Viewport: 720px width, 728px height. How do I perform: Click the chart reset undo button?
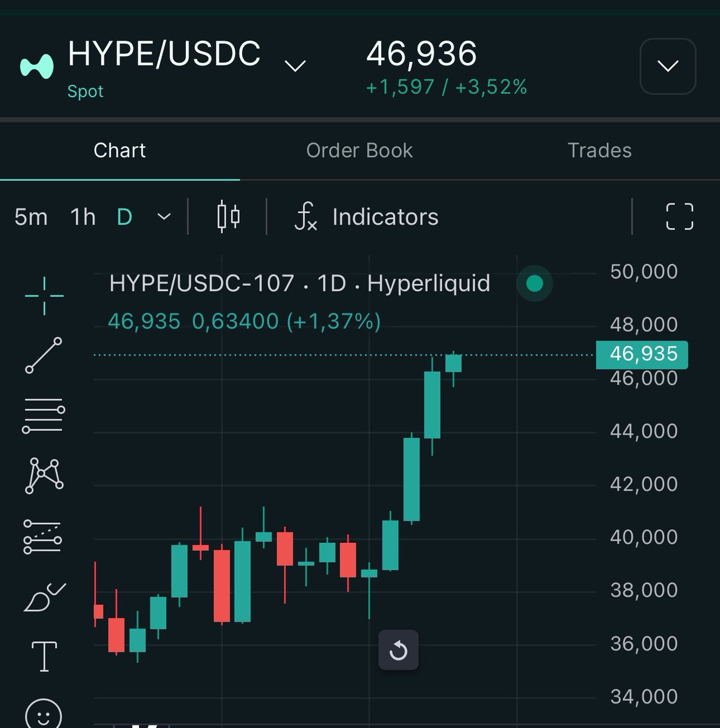click(x=398, y=650)
